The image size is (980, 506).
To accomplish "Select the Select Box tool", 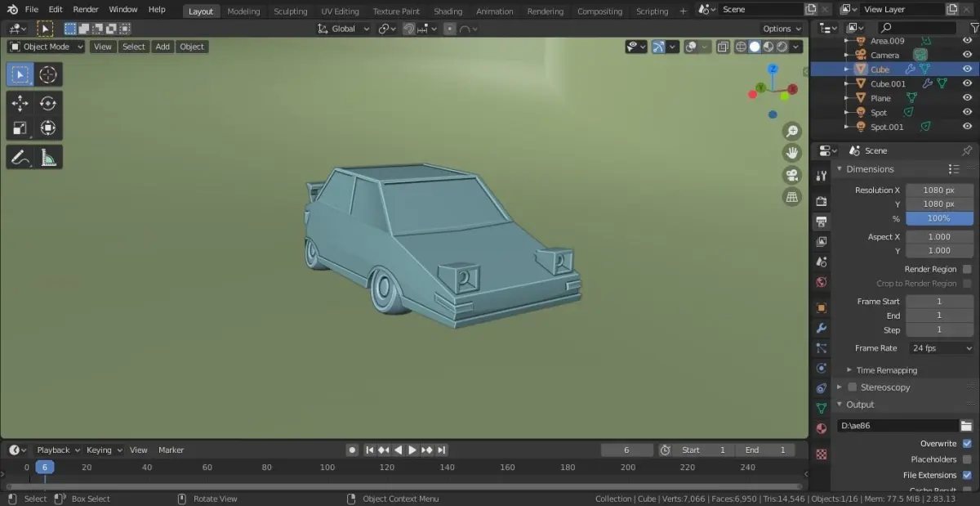I will coord(20,74).
